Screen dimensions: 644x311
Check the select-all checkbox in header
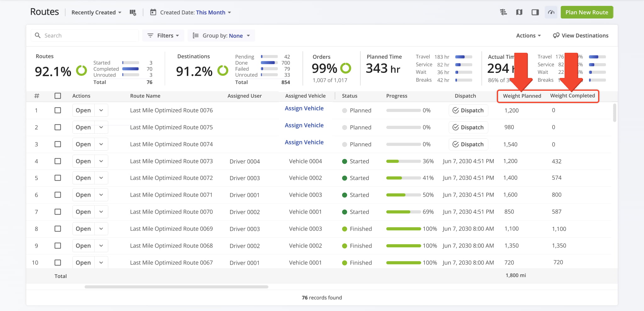coord(58,96)
